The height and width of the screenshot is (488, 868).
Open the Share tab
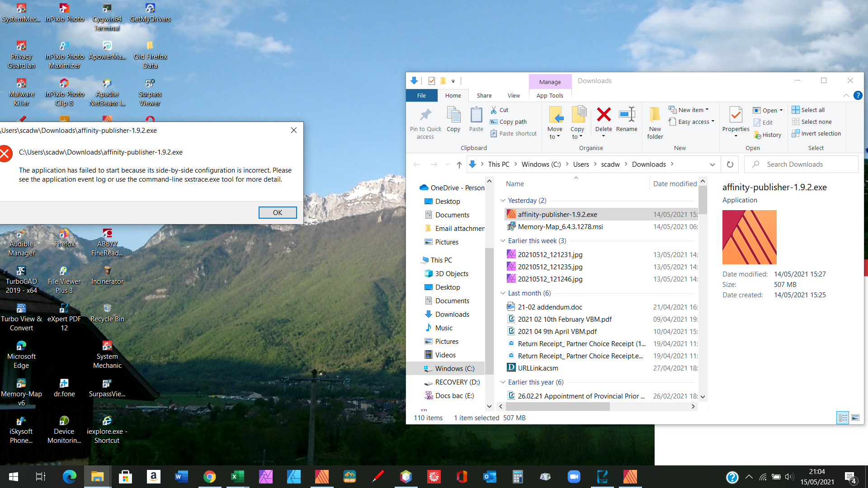(x=484, y=95)
